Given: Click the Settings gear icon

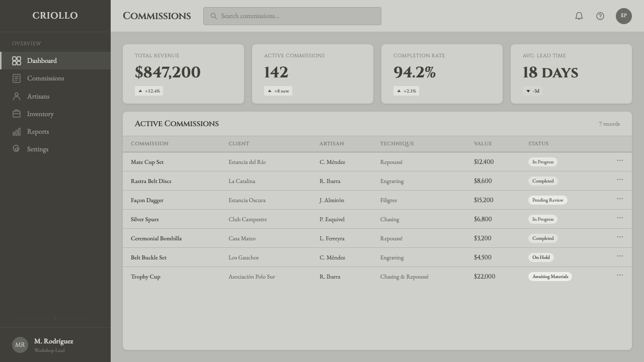Looking at the screenshot, I should (17, 149).
